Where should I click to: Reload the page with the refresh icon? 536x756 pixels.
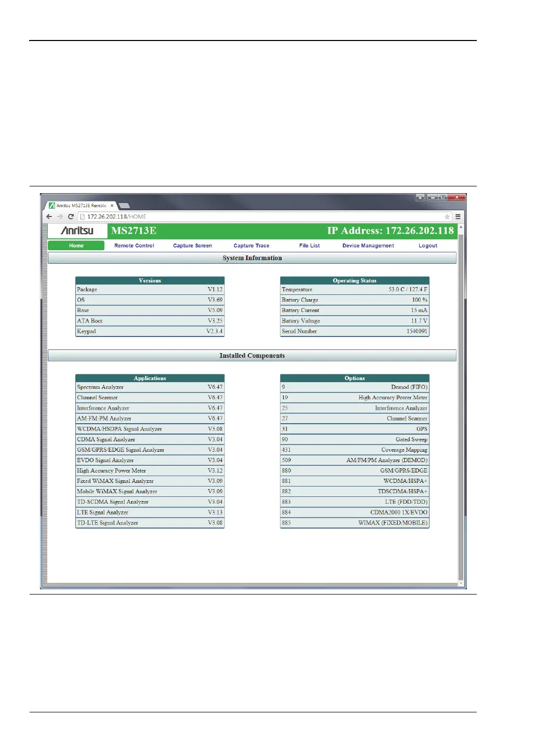(x=71, y=217)
